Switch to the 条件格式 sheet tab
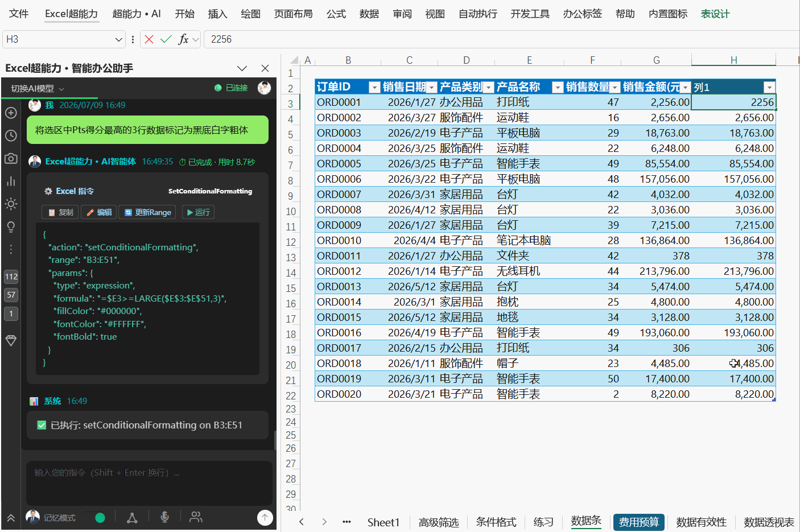The image size is (800, 532). (x=496, y=522)
